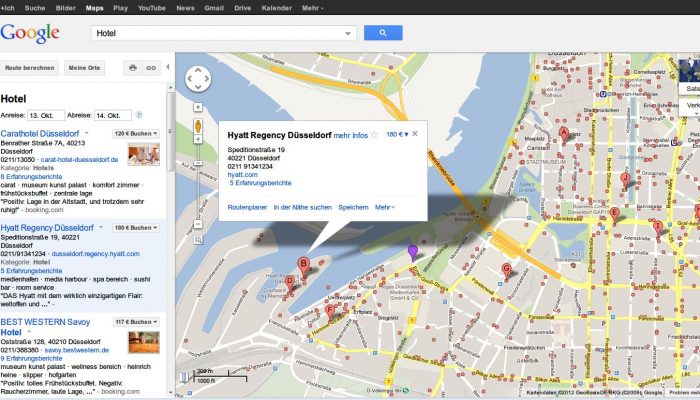Select map marker G
The width and height of the screenshot is (700, 400).
coord(506,271)
